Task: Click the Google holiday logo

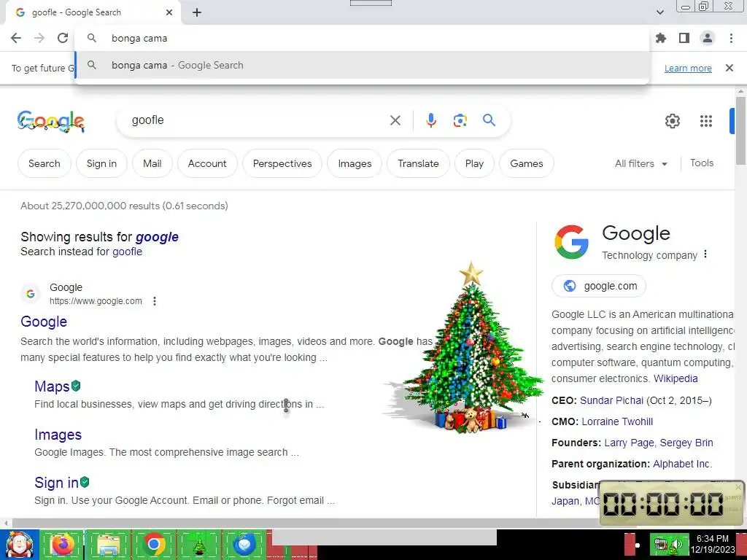Action: click(50, 121)
